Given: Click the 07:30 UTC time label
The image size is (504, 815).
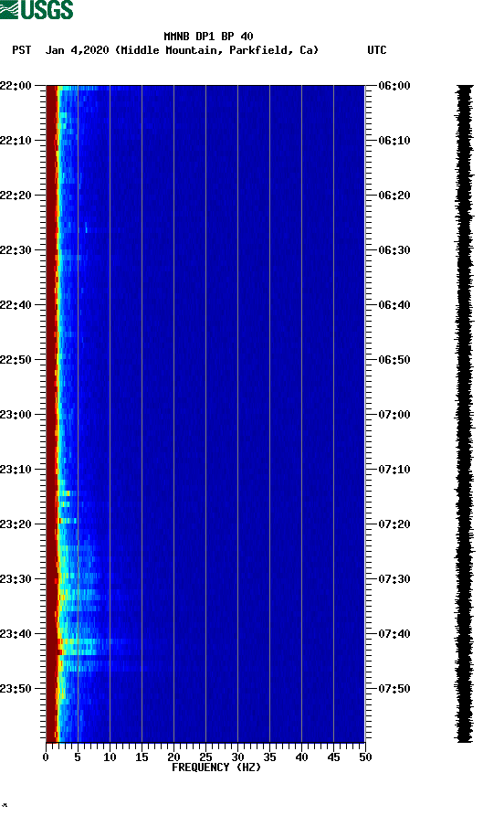Looking at the screenshot, I should [394, 579].
